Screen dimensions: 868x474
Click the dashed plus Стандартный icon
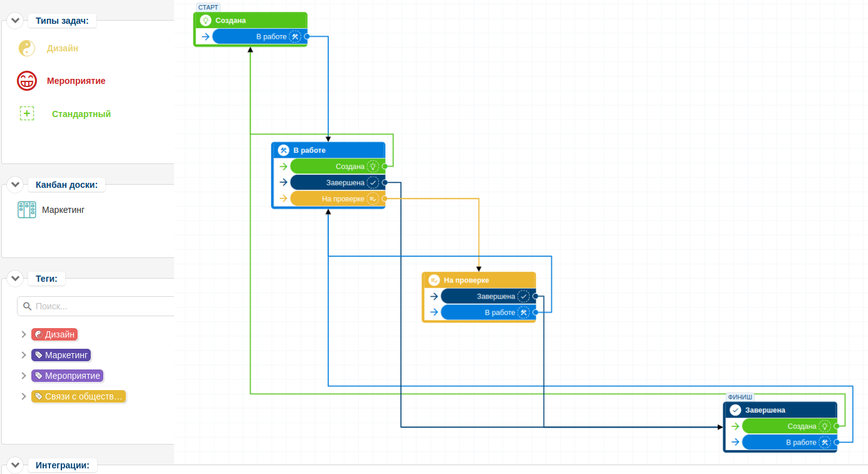tap(27, 113)
